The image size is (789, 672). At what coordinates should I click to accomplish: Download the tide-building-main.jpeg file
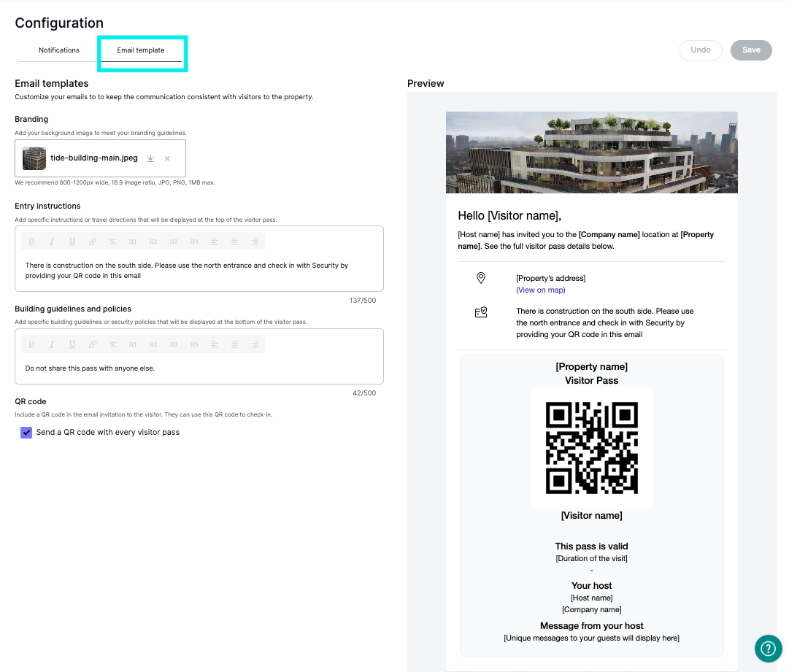[x=150, y=158]
